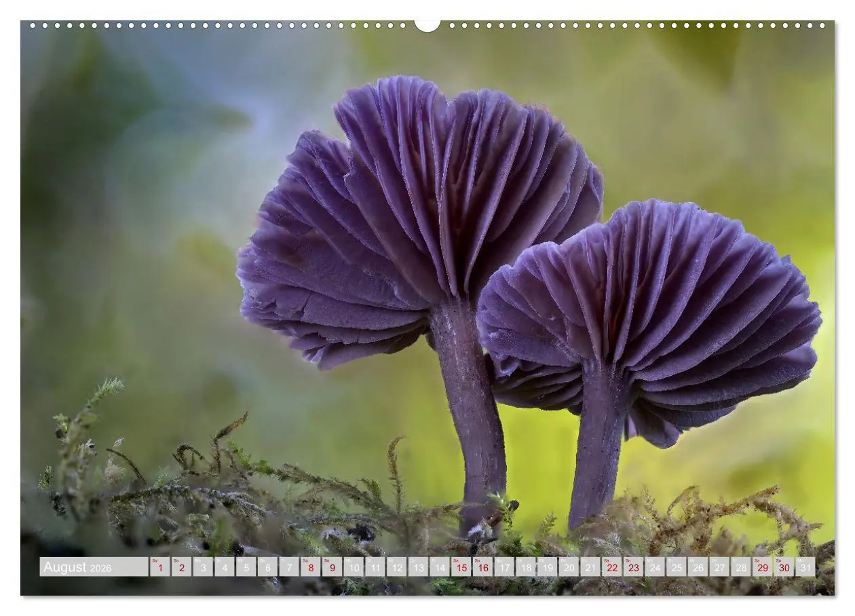
Task: Select day 19 in the calendar strip
Action: [x=547, y=567]
